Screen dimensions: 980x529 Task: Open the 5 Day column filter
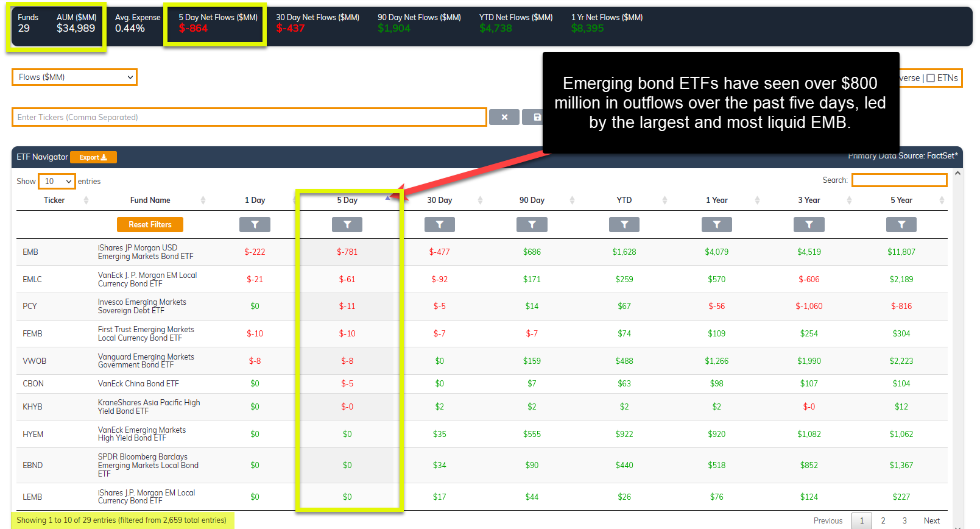347,225
